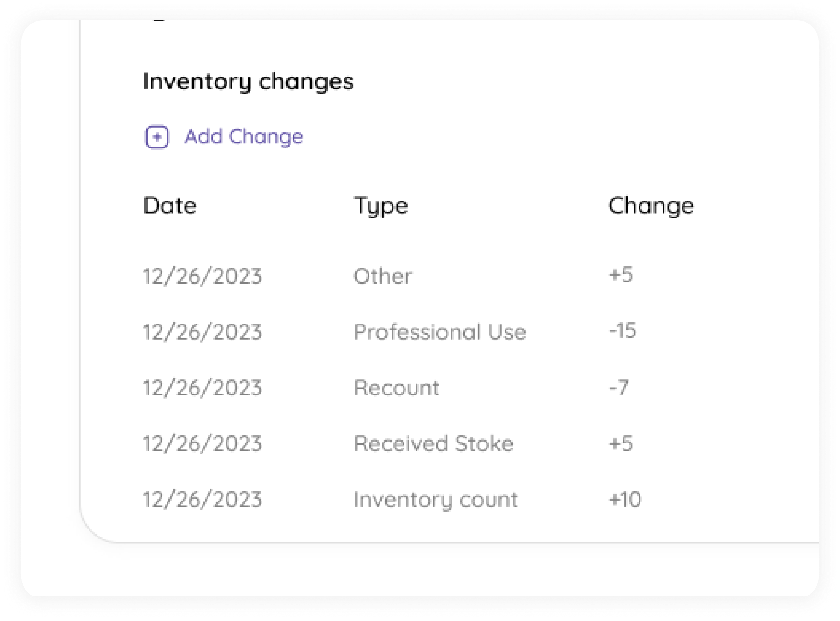Click the -15 change value
This screenshot has height=621, width=840.
pos(623,331)
